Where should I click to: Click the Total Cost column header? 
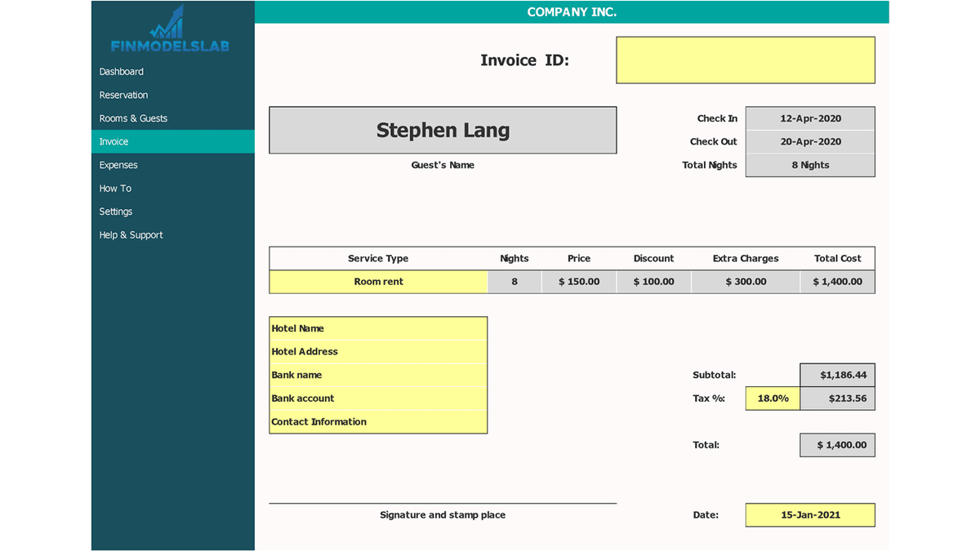click(838, 258)
